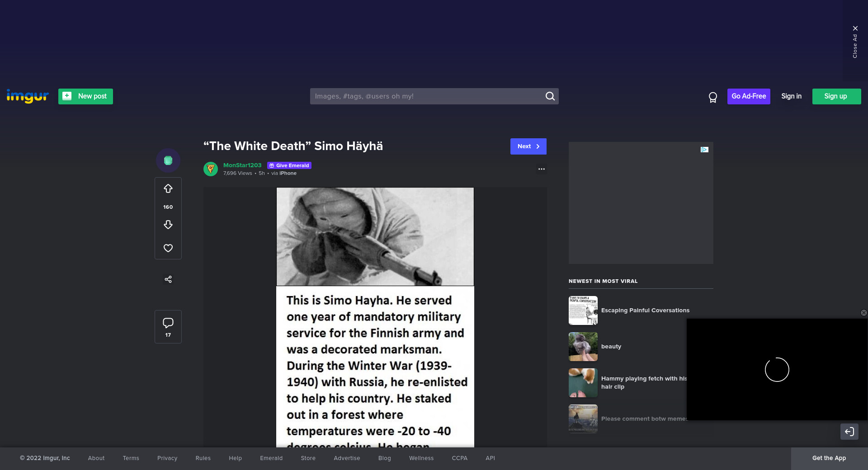Open Escaping Painful Coversations thumbnail
868x470 pixels.
(x=583, y=310)
